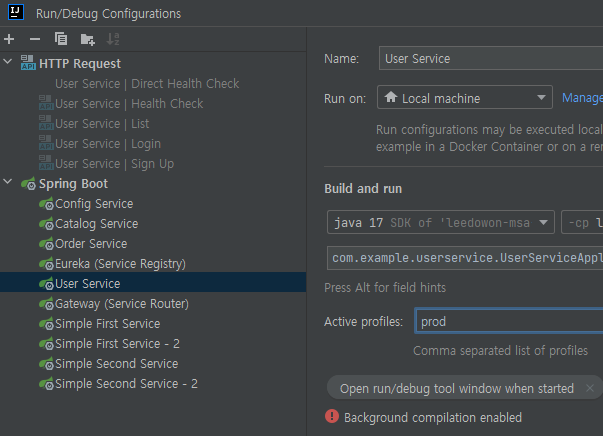Image resolution: width=603 pixels, height=436 pixels.
Task: Open the Run on Local machine dropdown
Action: coord(465,98)
